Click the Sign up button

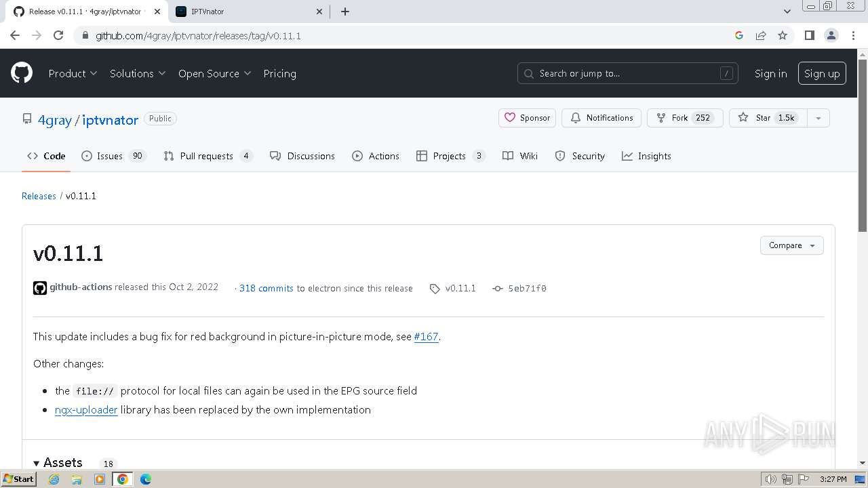822,73
